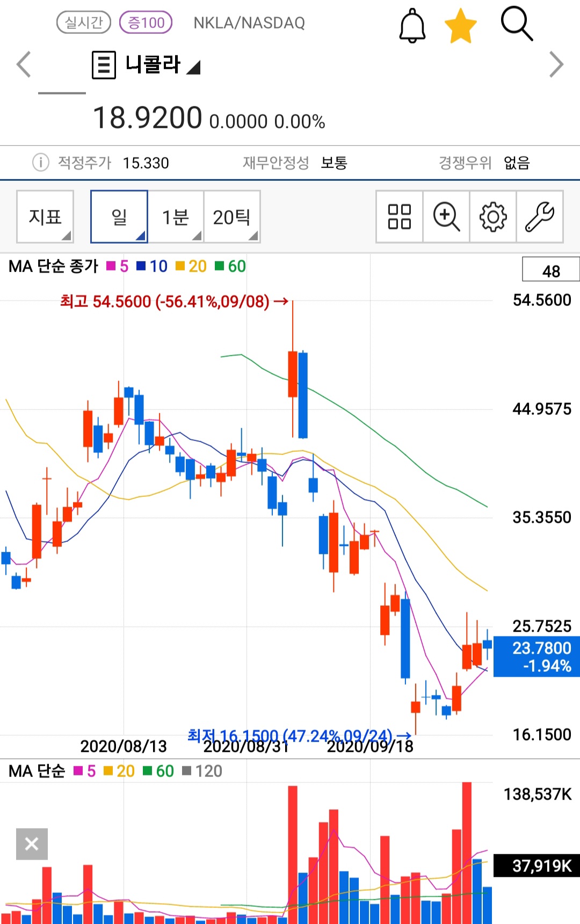
Task: Tap the 0.0000 0.00% change text
Action: pyautogui.click(x=267, y=122)
